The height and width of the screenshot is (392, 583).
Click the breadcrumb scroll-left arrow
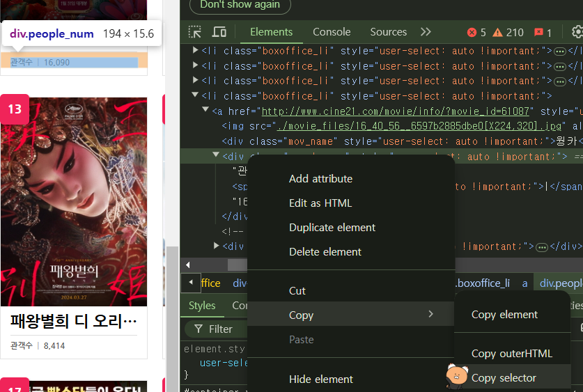click(190, 283)
